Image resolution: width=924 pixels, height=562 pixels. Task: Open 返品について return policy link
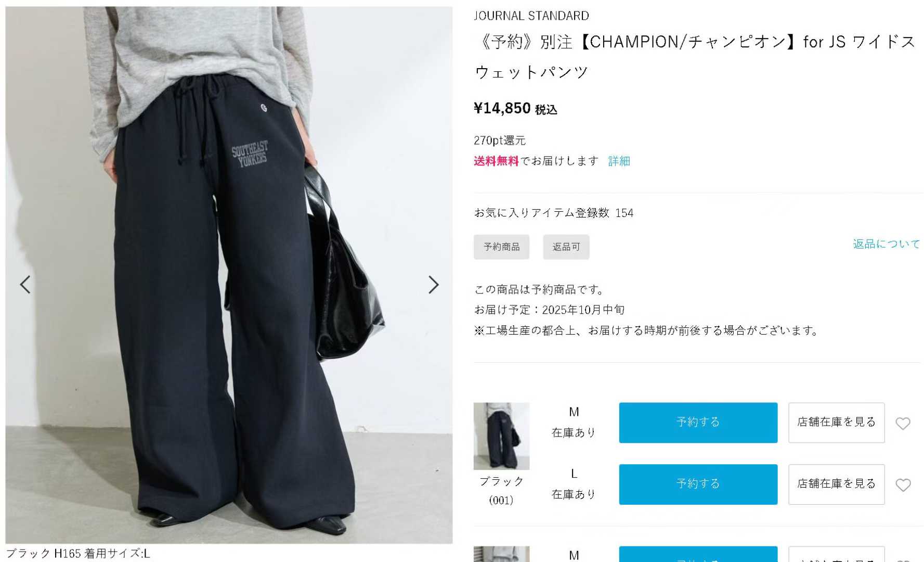886,244
